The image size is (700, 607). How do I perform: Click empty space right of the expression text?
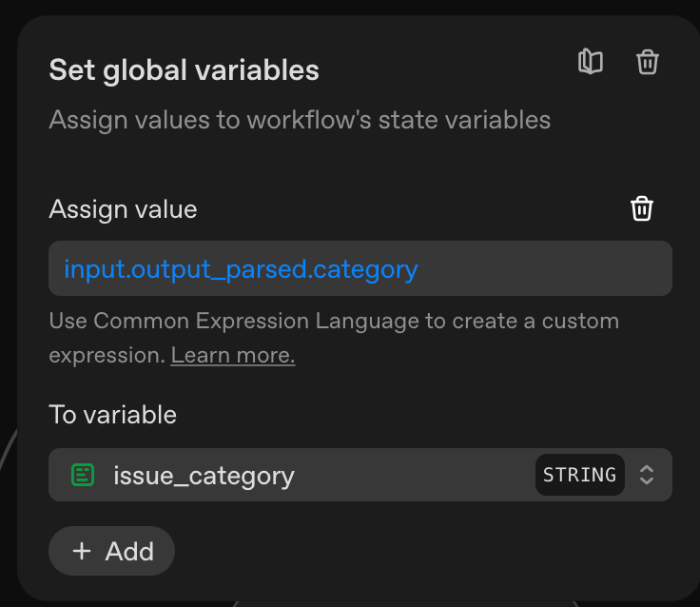[x=542, y=269]
